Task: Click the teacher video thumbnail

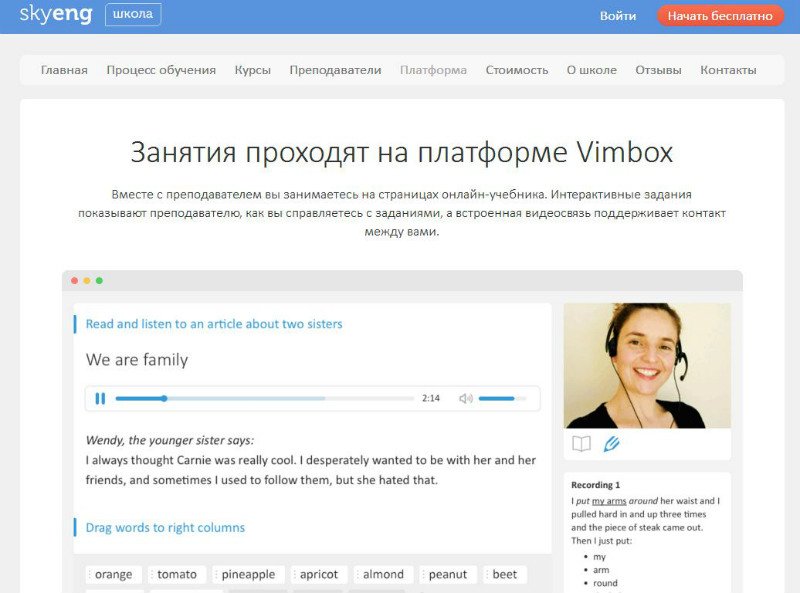Action: (647, 366)
